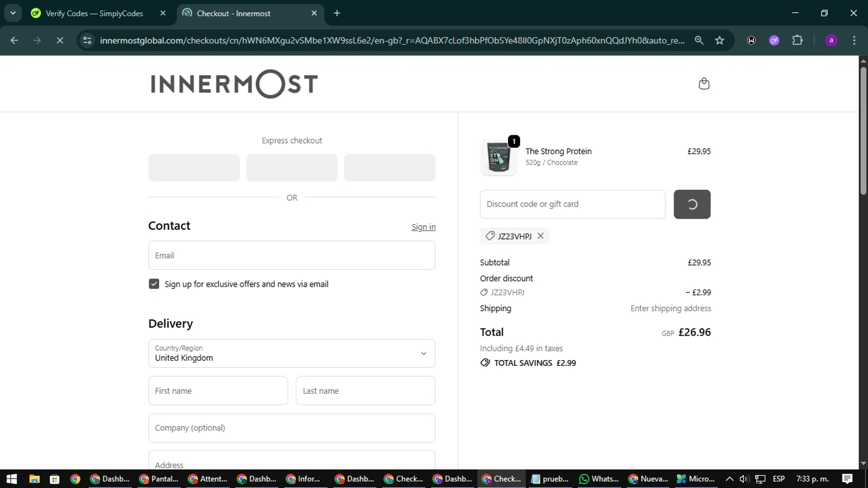Open File Explorer from the taskbar

point(34,479)
